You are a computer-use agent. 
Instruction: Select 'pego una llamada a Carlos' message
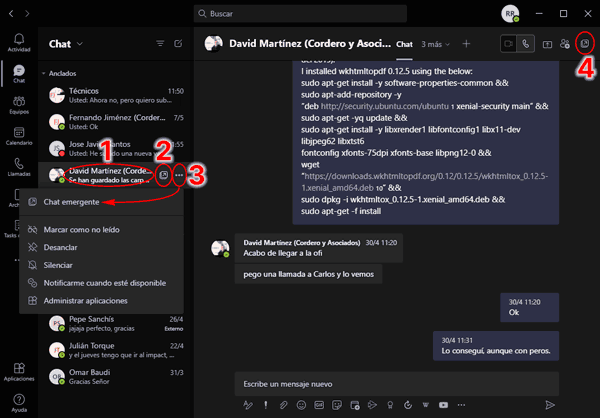[x=308, y=274]
